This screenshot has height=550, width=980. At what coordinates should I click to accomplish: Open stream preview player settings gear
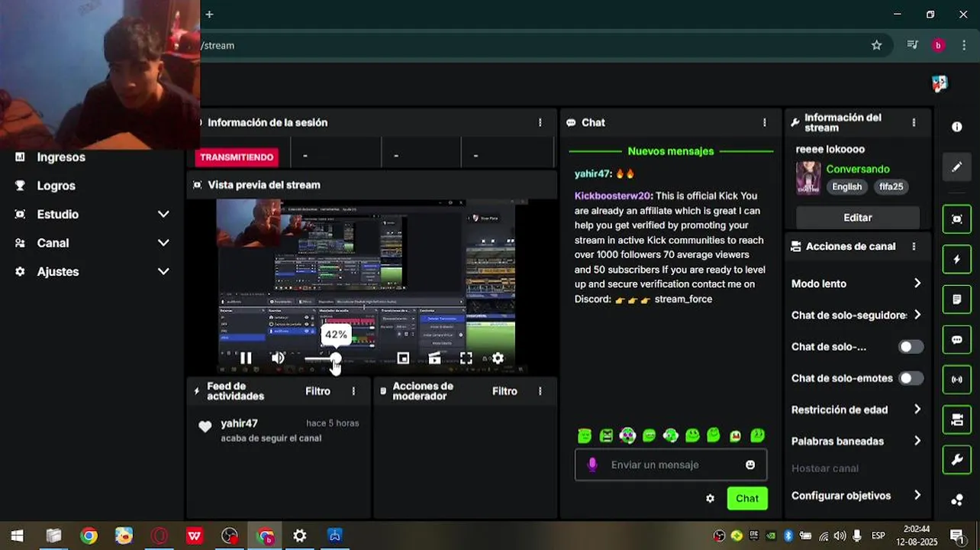498,357
